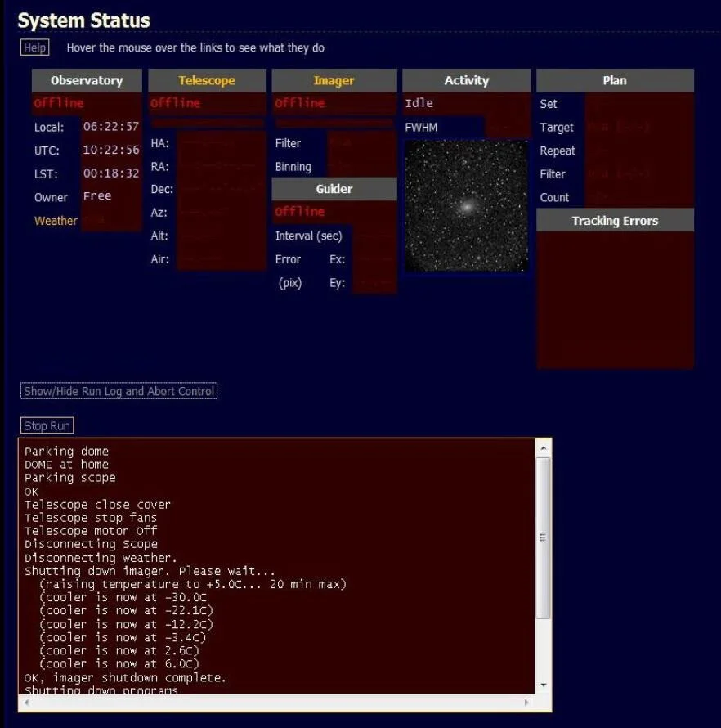The width and height of the screenshot is (721, 728).
Task: Open the Tracking Errors panel header
Action: click(614, 220)
